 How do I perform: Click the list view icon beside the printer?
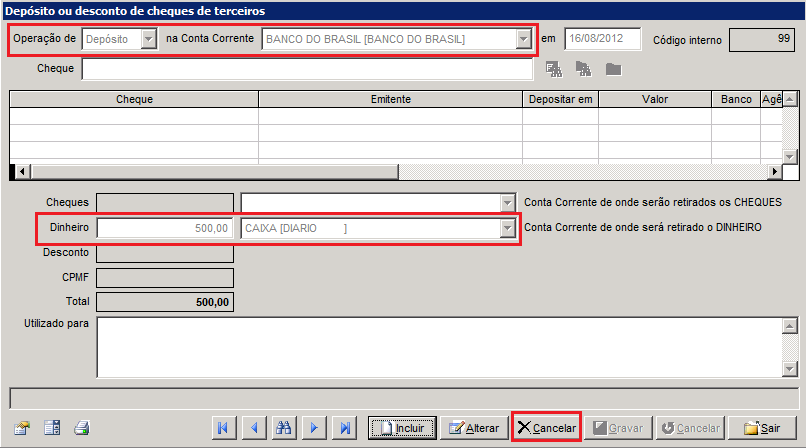pyautogui.click(x=52, y=427)
